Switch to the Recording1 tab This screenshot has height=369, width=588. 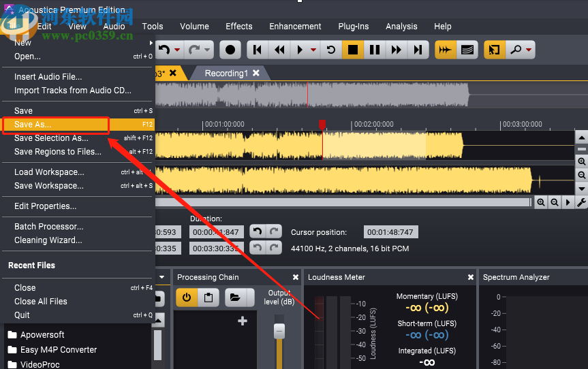coord(226,73)
